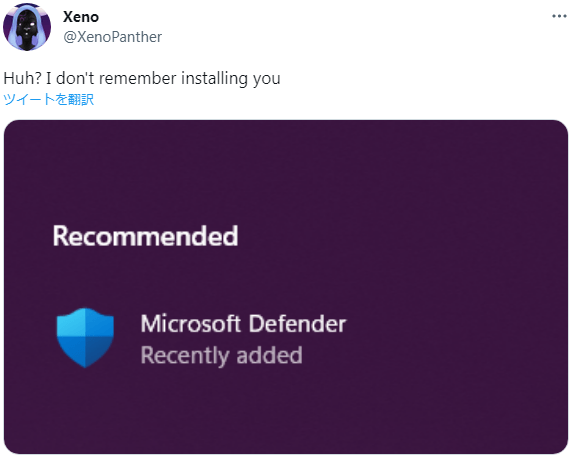This screenshot has height=457, width=574.
Task: Click the Xeno display name
Action: pyautogui.click(x=81, y=17)
